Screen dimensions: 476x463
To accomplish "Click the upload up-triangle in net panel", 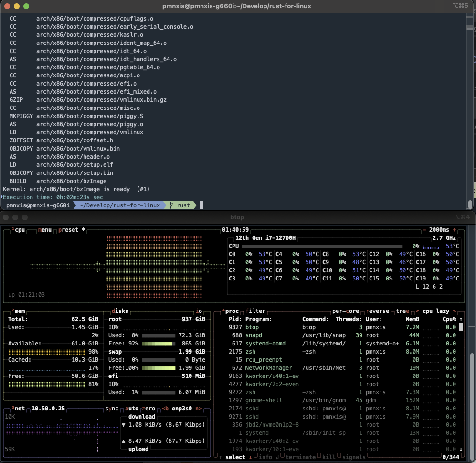I will (123, 441).
